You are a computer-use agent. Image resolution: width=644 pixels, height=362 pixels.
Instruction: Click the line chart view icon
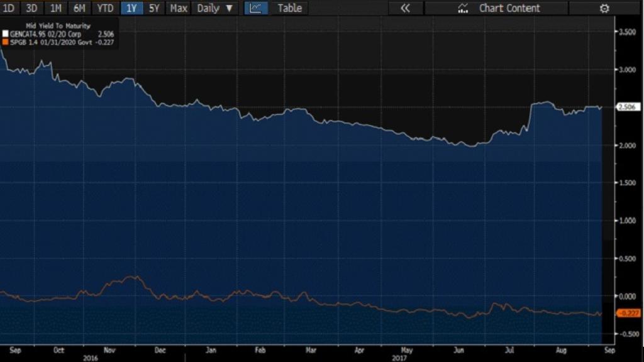pos(255,8)
